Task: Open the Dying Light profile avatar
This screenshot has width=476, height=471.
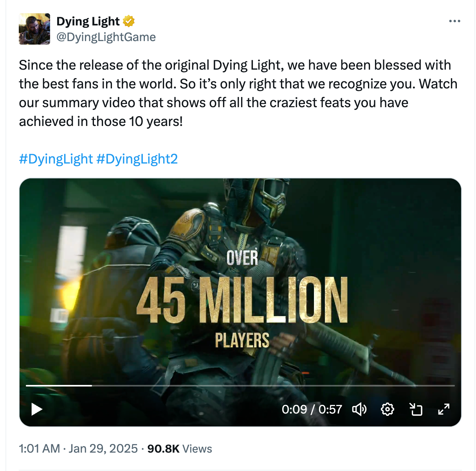Action: [x=34, y=29]
